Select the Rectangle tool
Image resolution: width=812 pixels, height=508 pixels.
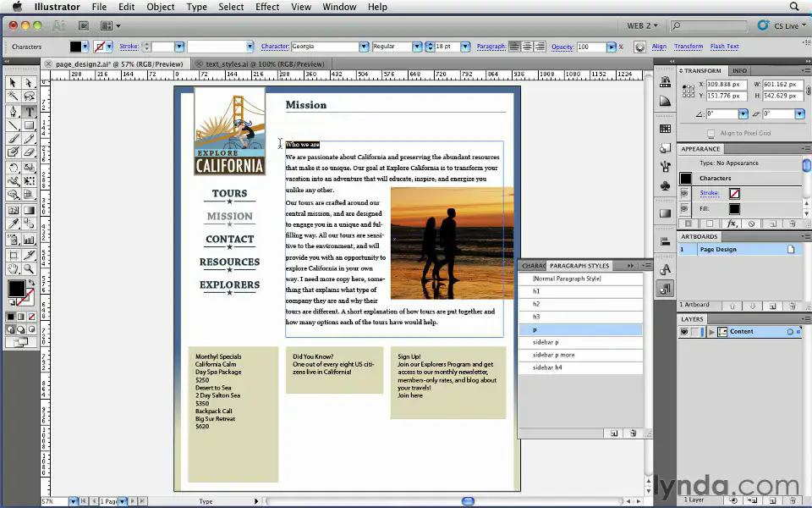[29, 125]
